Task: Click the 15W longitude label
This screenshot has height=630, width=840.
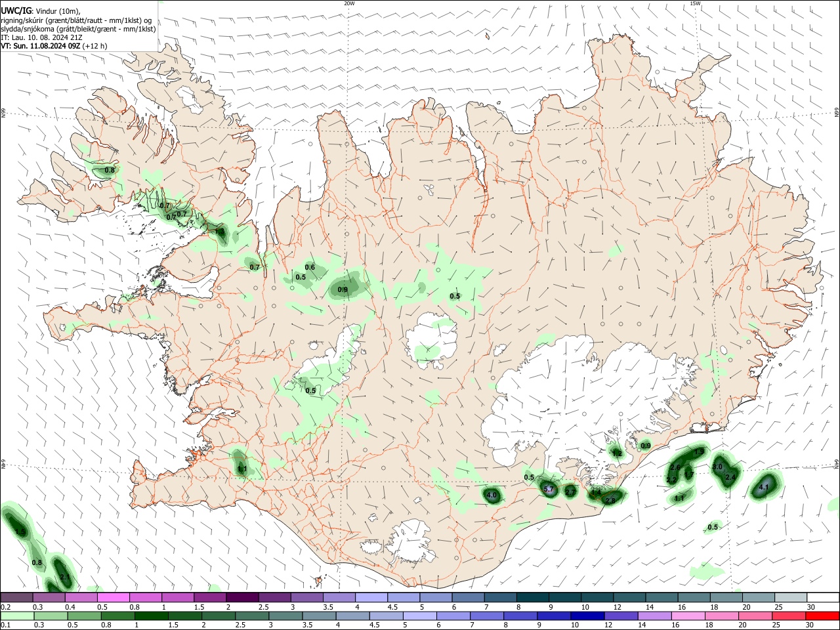Action: click(695, 3)
